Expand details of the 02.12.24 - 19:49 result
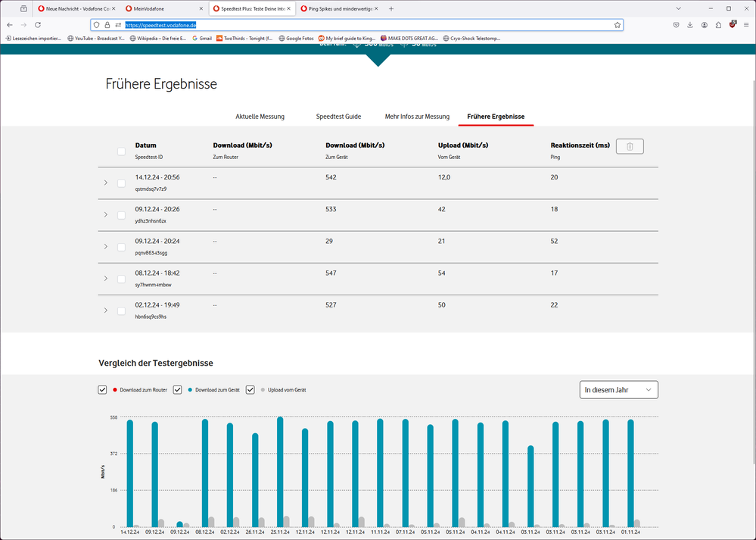 coord(105,311)
